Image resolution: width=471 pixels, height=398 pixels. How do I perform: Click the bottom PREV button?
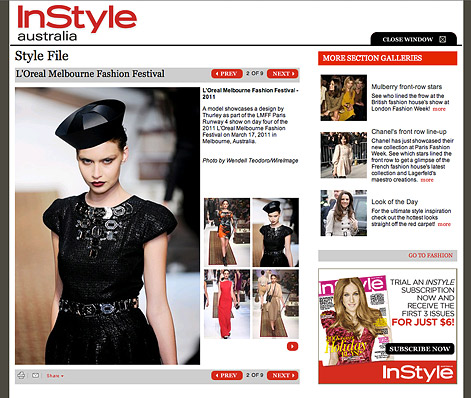click(x=227, y=375)
